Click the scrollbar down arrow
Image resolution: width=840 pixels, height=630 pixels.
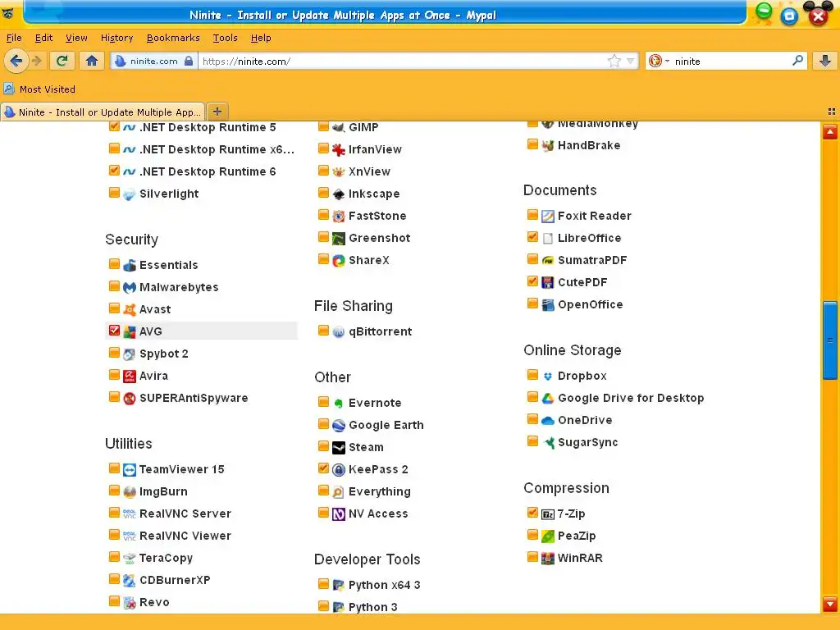click(x=830, y=605)
